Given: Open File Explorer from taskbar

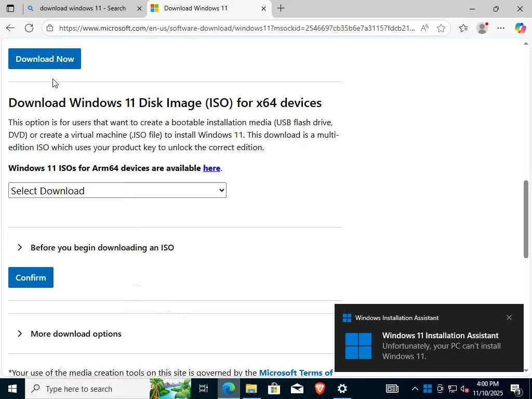Looking at the screenshot, I should coord(251,389).
